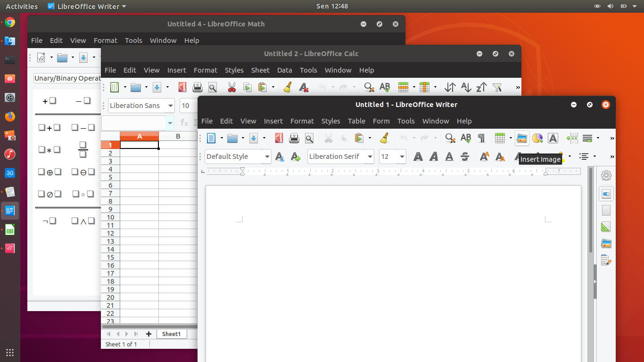
Task: Open the Table menu in Writer
Action: [x=356, y=121]
